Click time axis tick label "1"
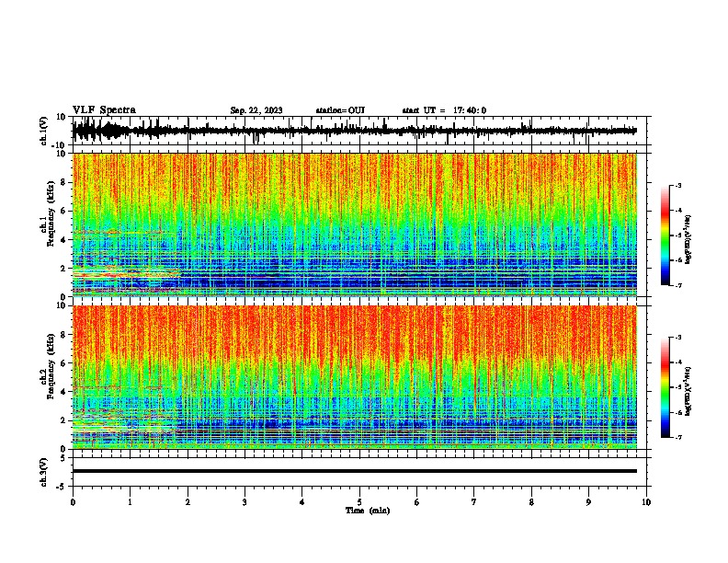Screen dimensions: 728x563 [130, 502]
